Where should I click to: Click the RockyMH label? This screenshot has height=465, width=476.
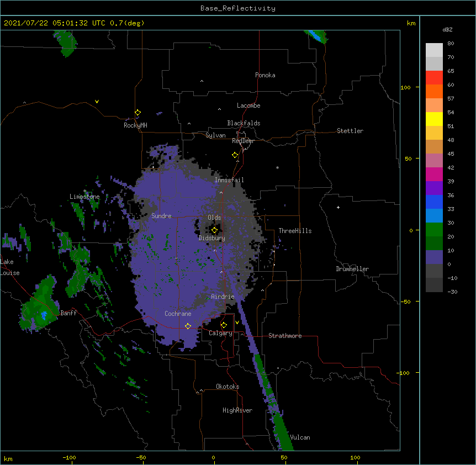point(135,125)
